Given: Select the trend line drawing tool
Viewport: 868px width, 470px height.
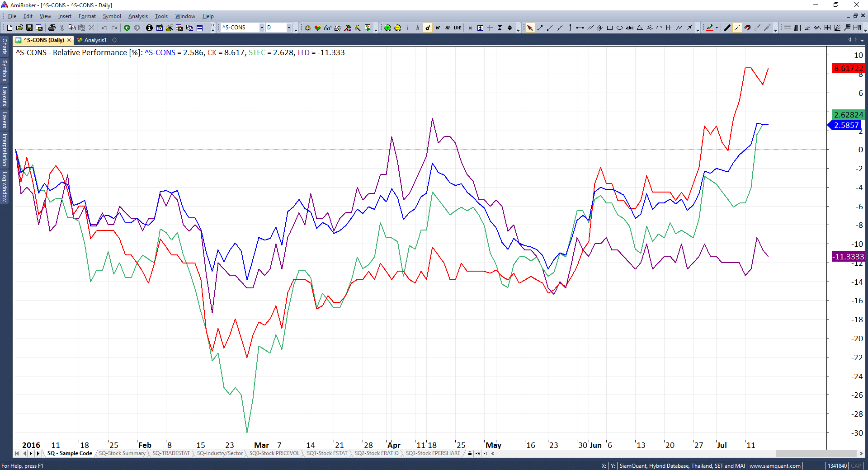Looking at the screenshot, I should 540,28.
